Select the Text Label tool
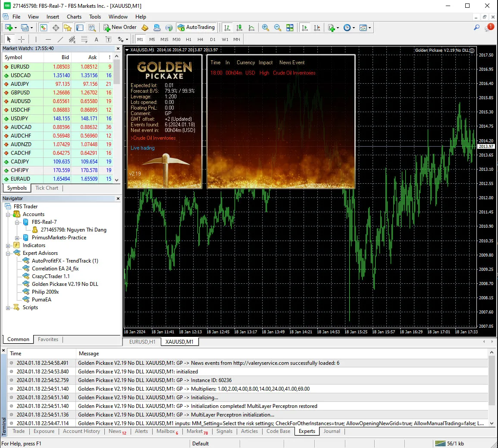 click(x=108, y=39)
